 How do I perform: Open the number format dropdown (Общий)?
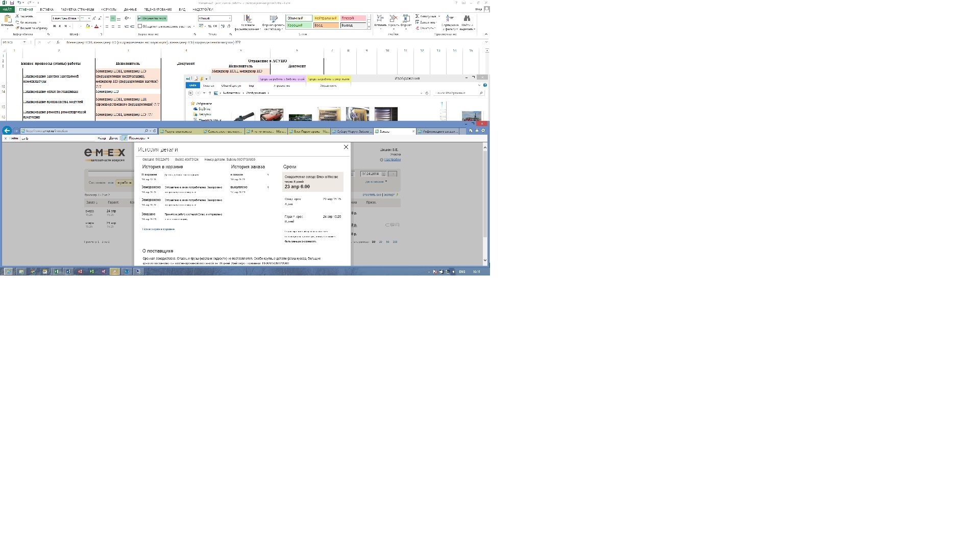click(x=230, y=18)
